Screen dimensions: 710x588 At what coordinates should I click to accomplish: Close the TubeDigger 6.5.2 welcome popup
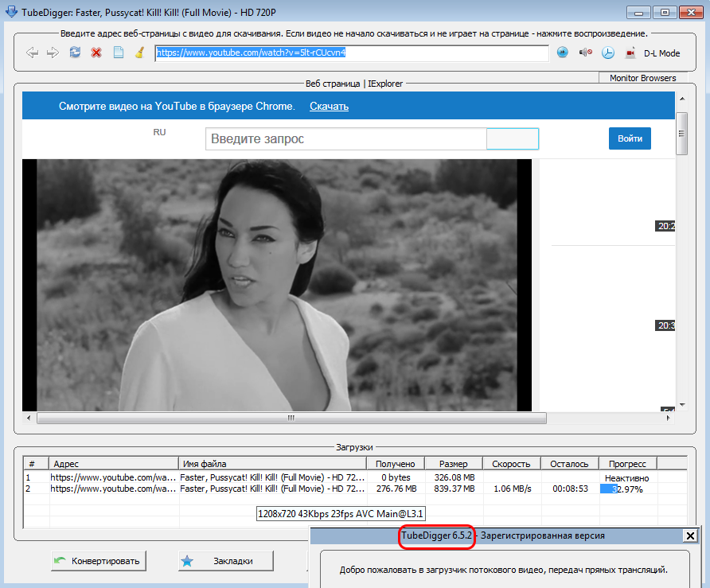point(690,536)
